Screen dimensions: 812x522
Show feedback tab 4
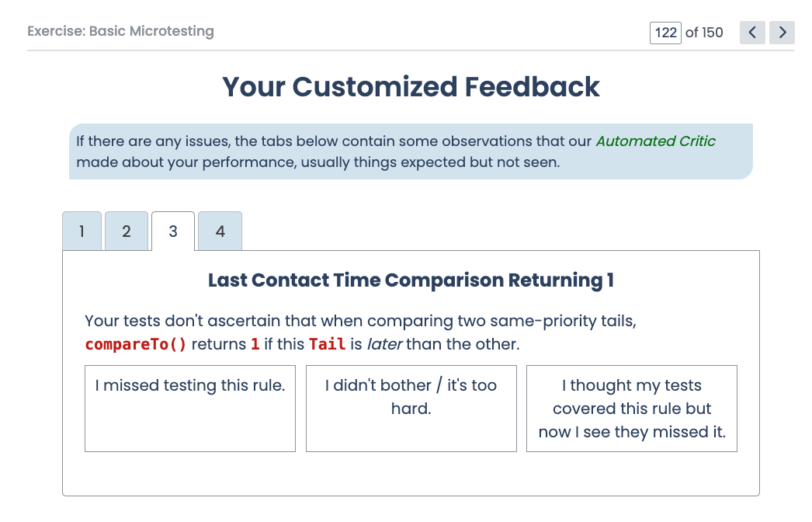(x=220, y=231)
